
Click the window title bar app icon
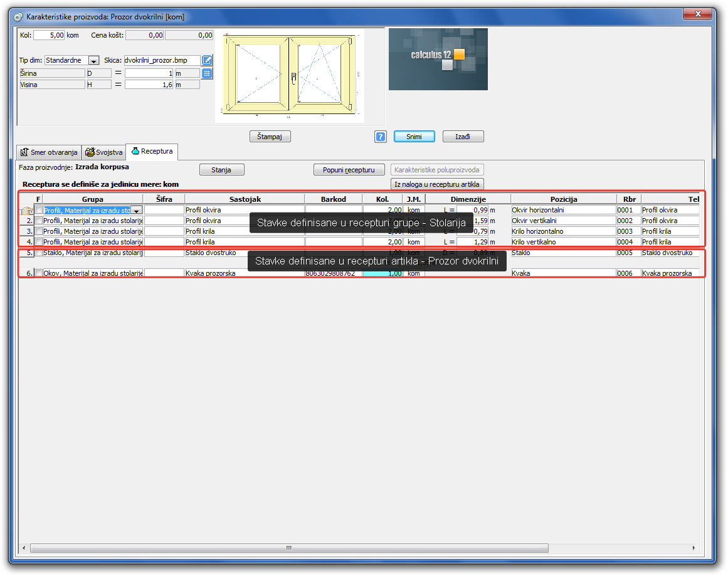tap(19, 17)
